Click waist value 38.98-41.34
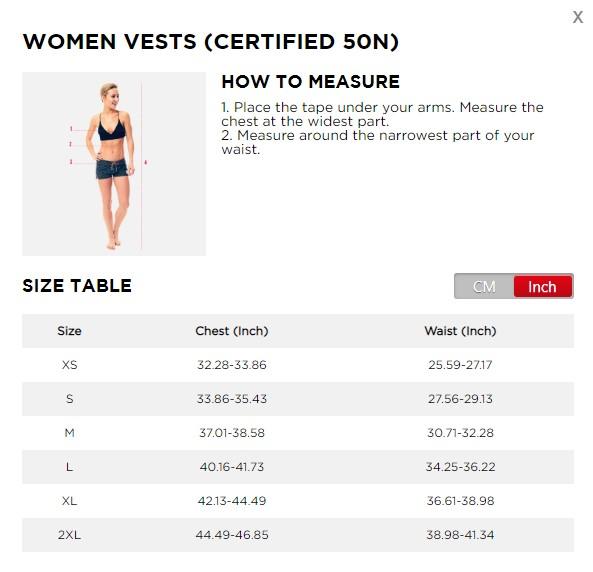593x572 pixels. 460,535
